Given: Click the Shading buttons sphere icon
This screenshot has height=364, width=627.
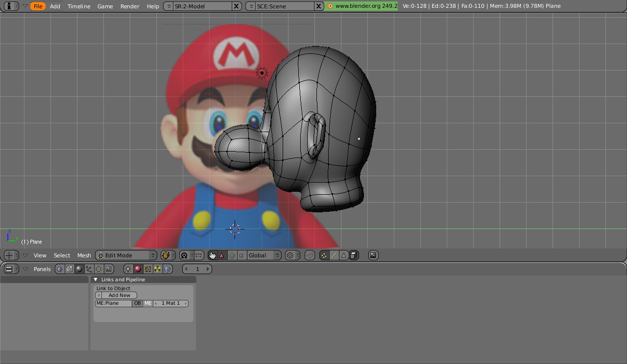Looking at the screenshot, I should (79, 269).
